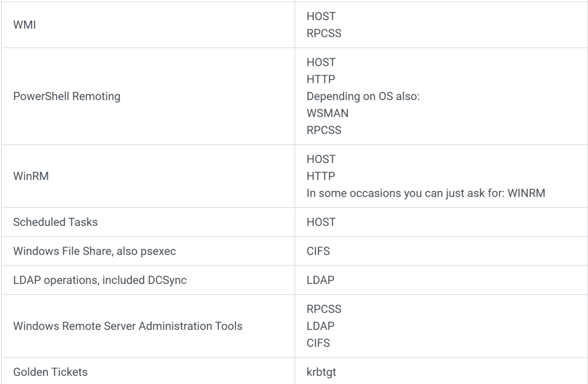Viewport: 588px width, 384px height.
Task: Select RPCSS in the Remote Server Administration row
Action: [324, 309]
